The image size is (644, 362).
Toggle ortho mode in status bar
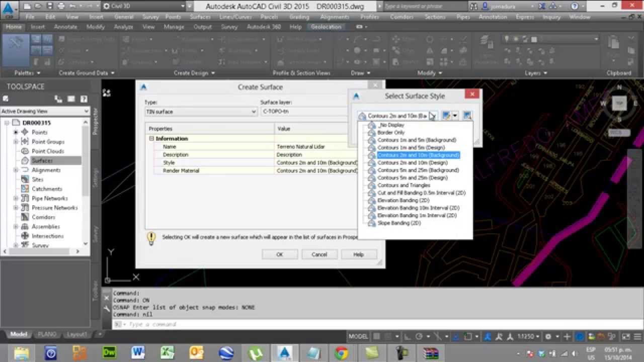[409, 336]
